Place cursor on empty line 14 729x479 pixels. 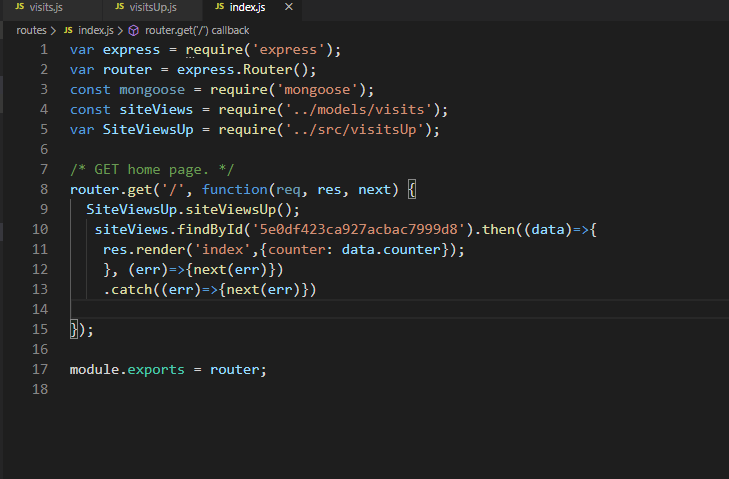click(x=400, y=309)
